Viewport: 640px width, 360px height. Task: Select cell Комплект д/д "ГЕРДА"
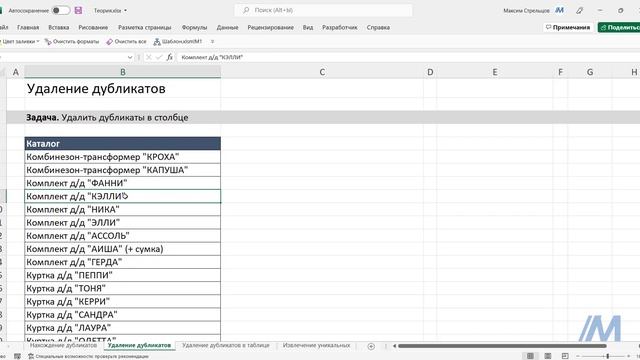[122, 262]
